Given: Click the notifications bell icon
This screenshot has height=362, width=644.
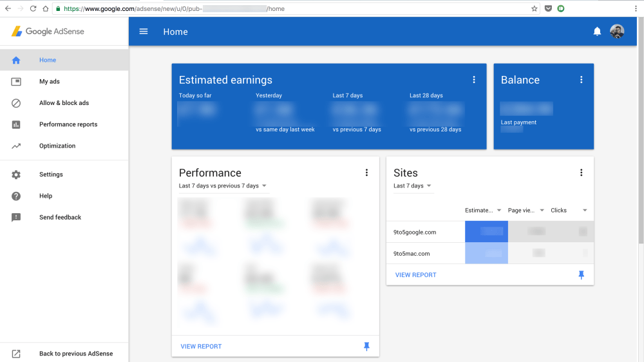Looking at the screenshot, I should coord(597,32).
